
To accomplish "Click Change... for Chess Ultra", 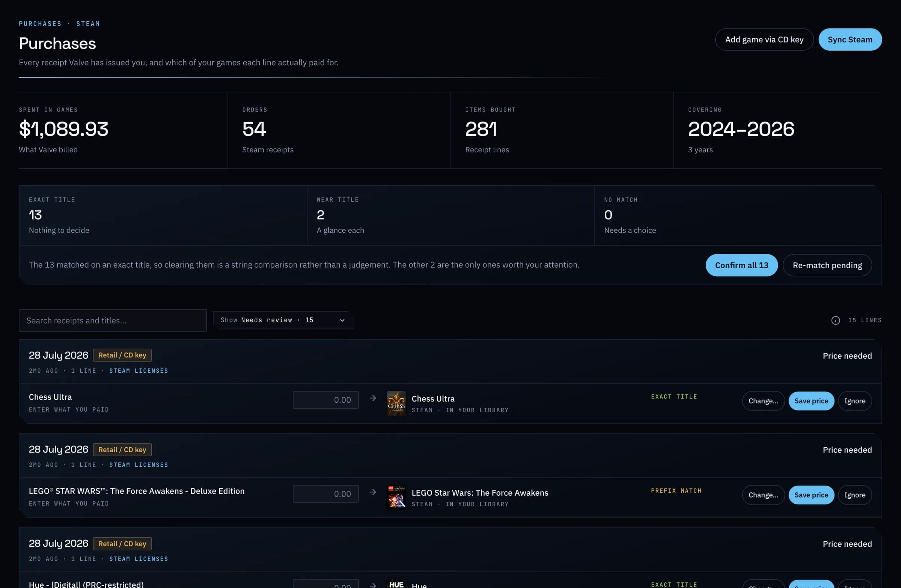I will 763,401.
